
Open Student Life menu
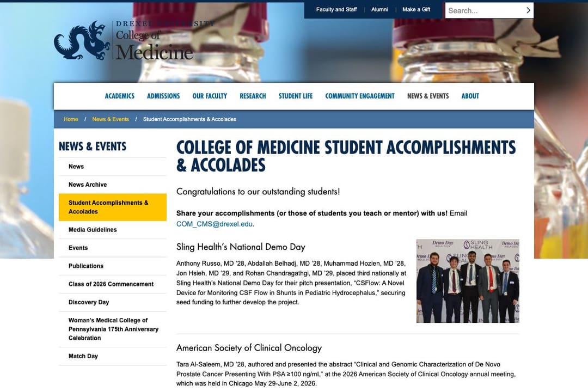296,96
